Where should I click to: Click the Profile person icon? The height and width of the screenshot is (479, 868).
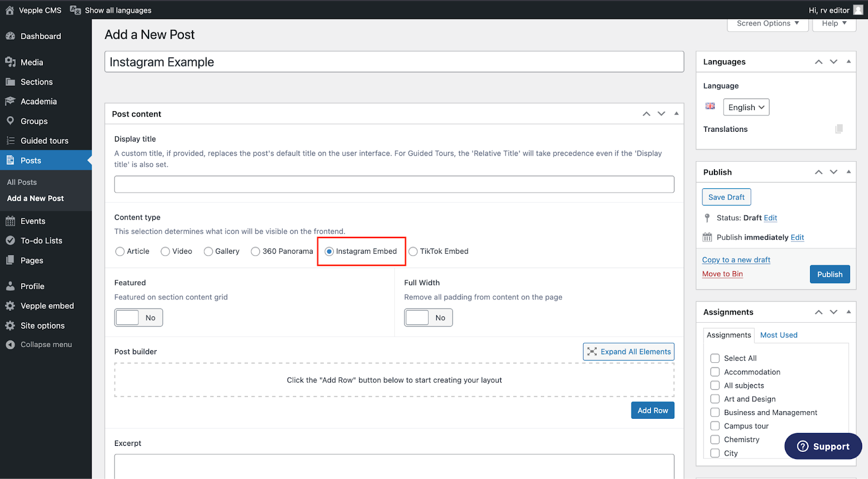tap(10, 286)
